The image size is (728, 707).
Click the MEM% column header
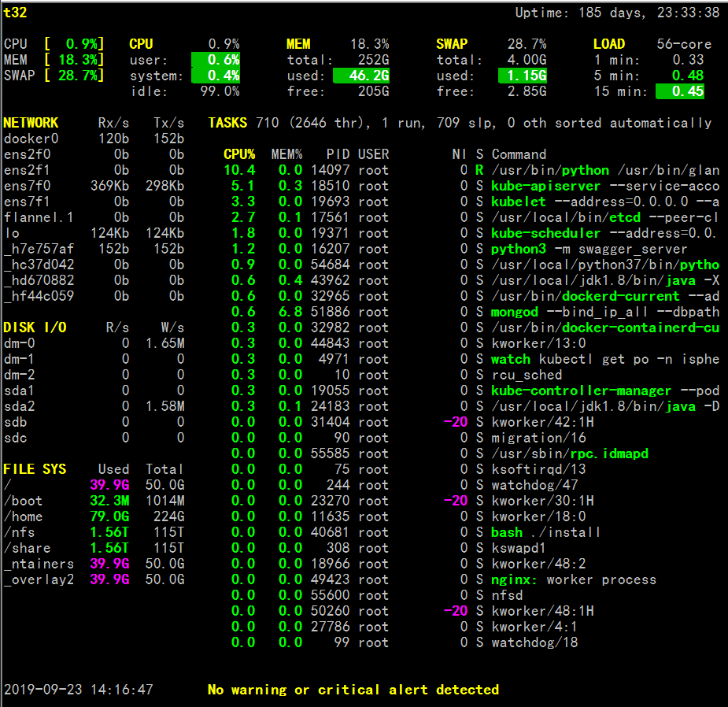[x=287, y=154]
